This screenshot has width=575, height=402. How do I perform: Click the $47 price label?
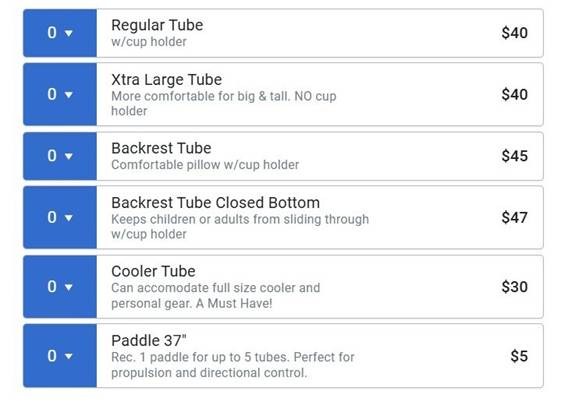coord(514,218)
